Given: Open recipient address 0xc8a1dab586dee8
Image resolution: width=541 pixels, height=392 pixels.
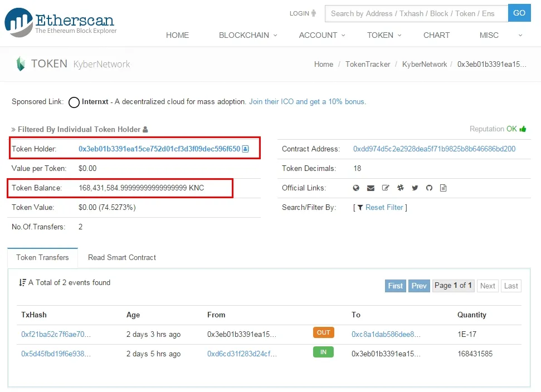Looking at the screenshot, I should point(386,335).
